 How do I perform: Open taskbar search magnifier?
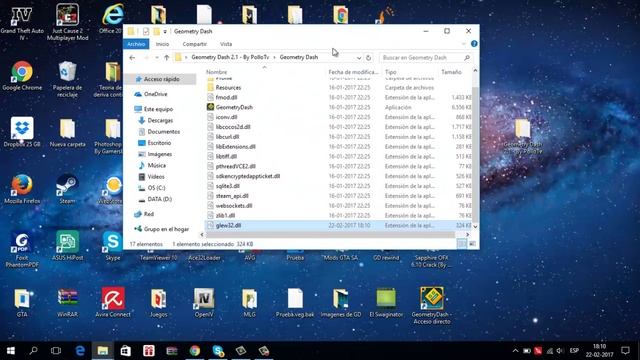pos(33,351)
